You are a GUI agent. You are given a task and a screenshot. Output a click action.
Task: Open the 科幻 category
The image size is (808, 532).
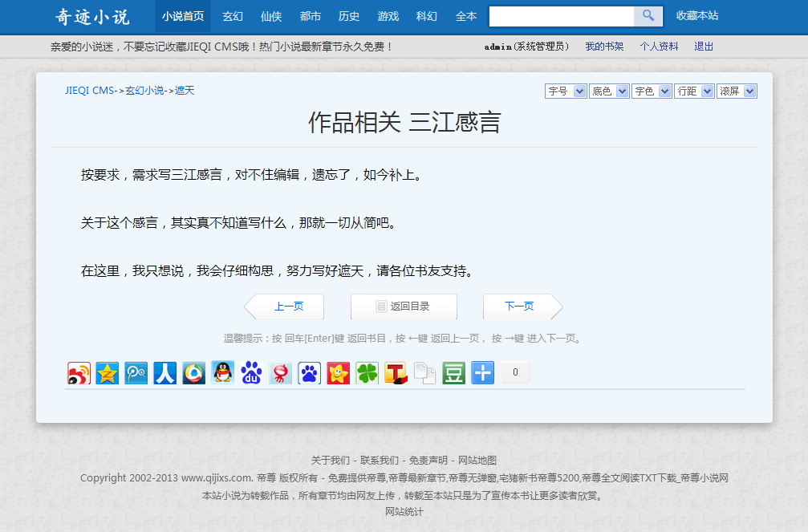(427, 17)
